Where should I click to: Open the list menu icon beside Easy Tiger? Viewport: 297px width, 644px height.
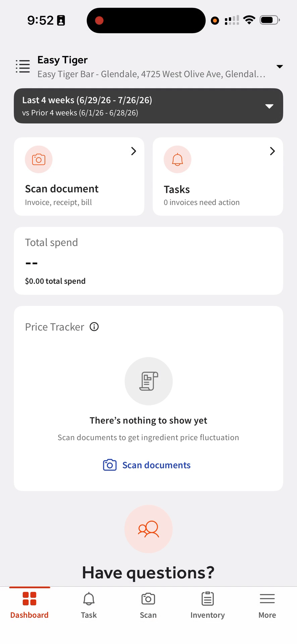[x=23, y=66]
